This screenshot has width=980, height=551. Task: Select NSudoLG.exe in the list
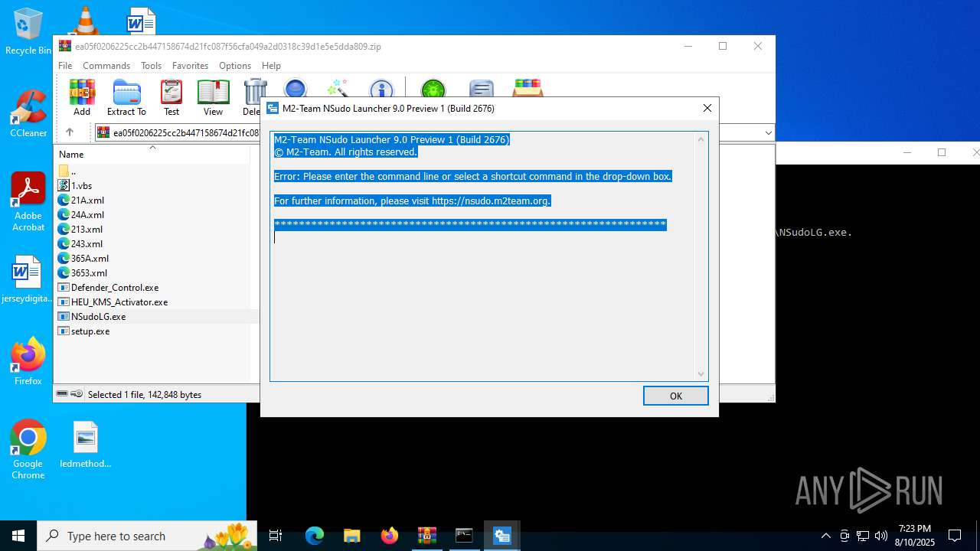[x=98, y=317]
